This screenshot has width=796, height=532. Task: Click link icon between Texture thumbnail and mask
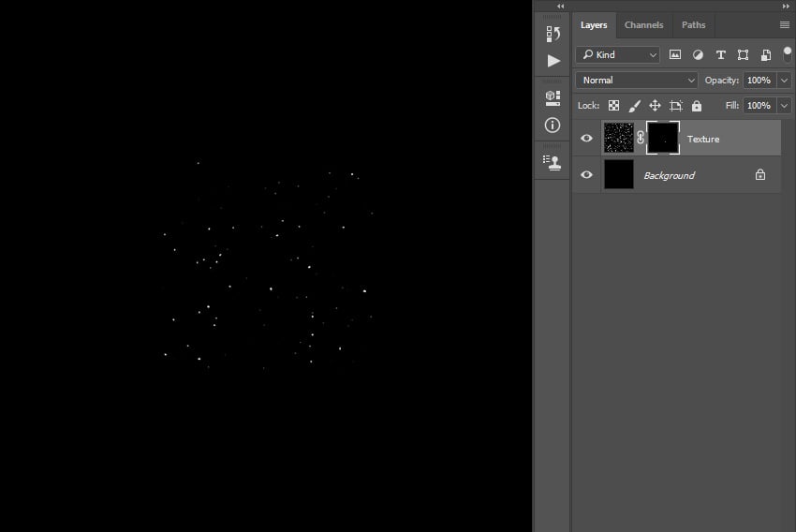point(641,138)
